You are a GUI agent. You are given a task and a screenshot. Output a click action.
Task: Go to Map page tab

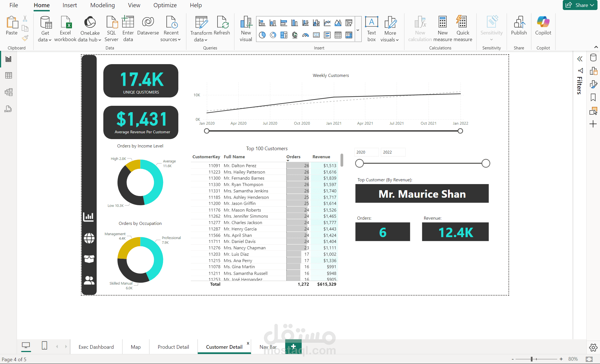pos(136,347)
